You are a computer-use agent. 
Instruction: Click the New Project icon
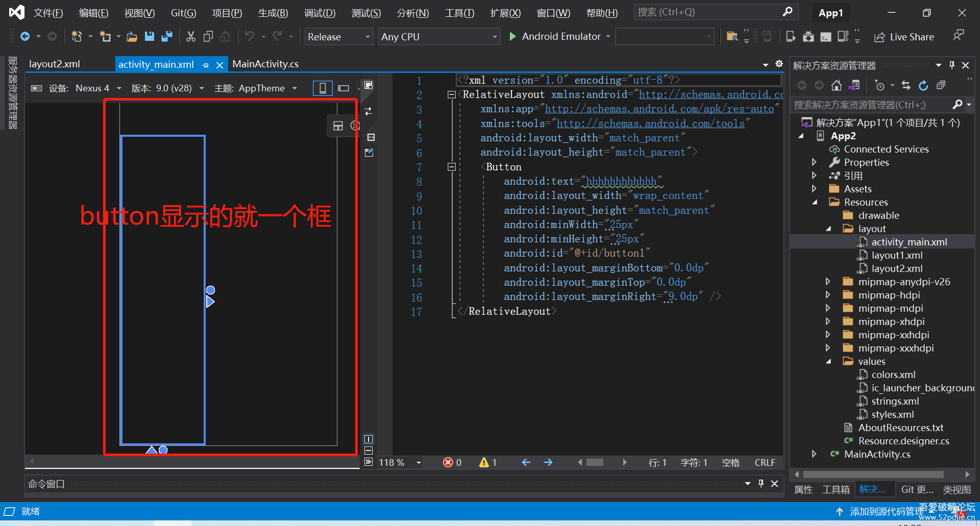pyautogui.click(x=77, y=36)
